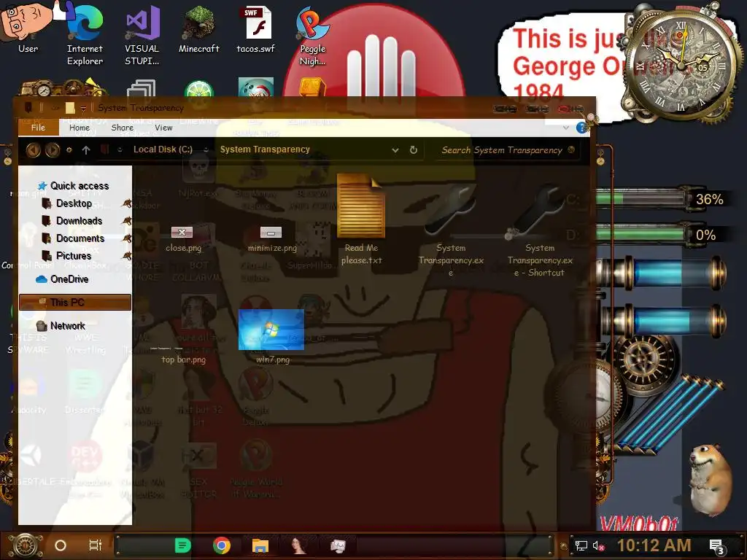Open the Action Center notifications icon
Screen dimensions: 747x560
click(x=718, y=546)
